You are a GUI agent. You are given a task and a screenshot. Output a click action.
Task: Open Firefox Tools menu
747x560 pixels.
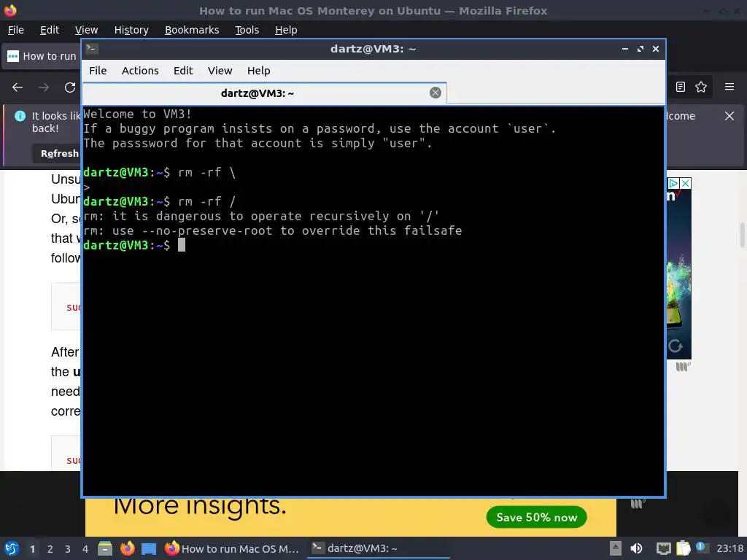click(247, 30)
